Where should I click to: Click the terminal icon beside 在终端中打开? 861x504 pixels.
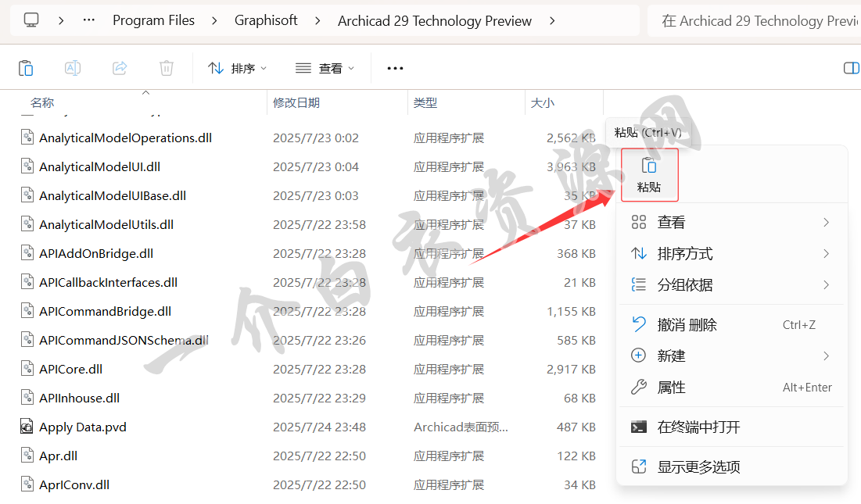point(639,427)
